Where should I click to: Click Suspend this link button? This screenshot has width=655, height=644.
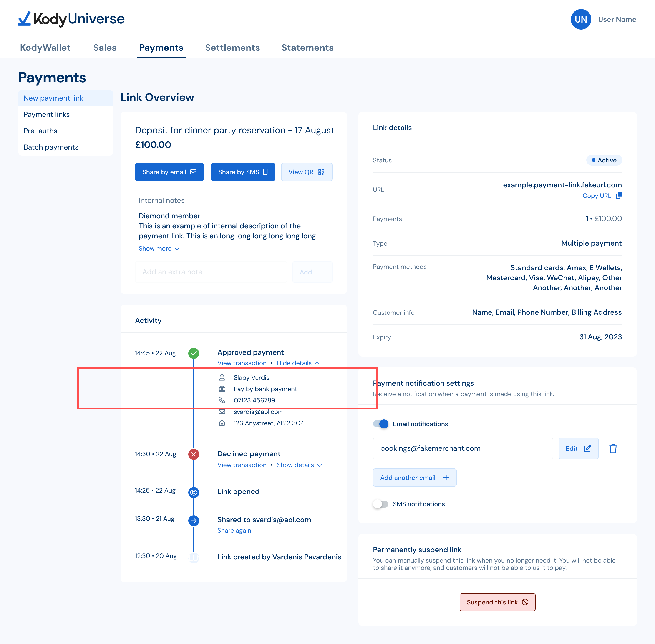click(497, 602)
